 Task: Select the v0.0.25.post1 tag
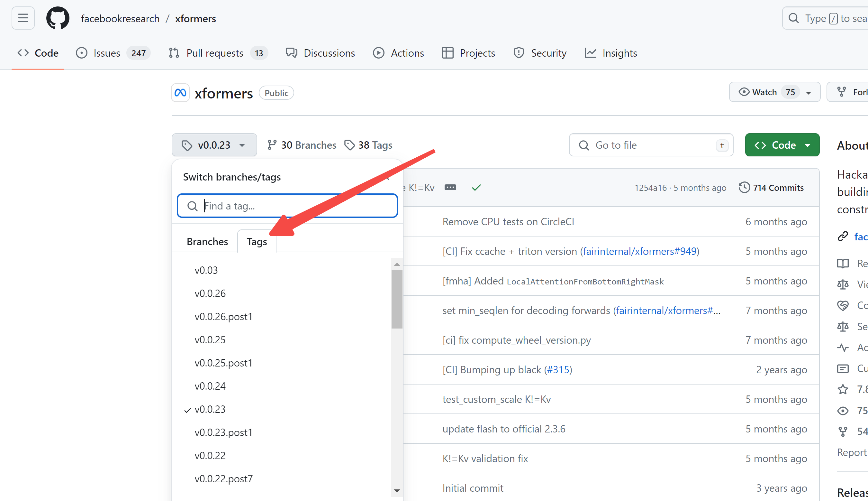coord(223,363)
